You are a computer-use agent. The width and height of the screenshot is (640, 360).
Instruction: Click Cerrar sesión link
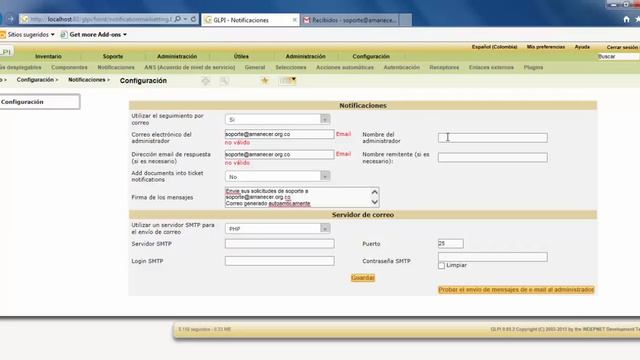[x=622, y=47]
